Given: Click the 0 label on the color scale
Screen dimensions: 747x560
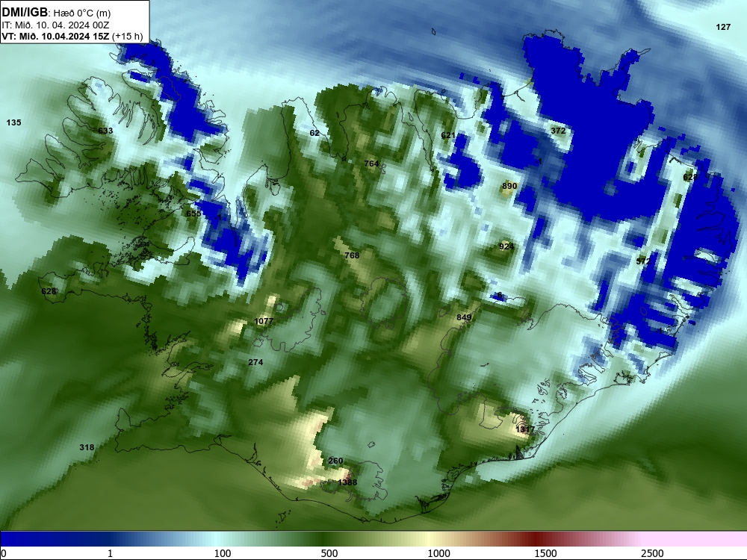Looking at the screenshot, I should pyautogui.click(x=4, y=553).
